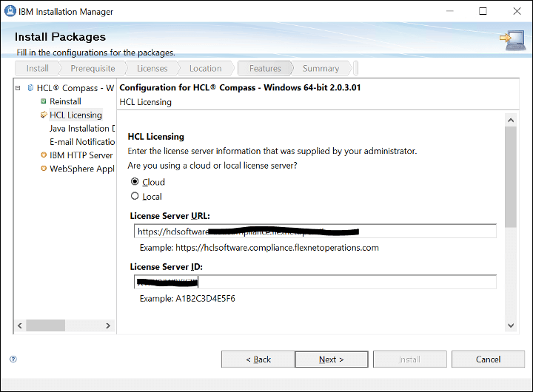Viewport: 533px width, 392px height.
Task: Close the Installation Manager window
Action: tap(517, 11)
